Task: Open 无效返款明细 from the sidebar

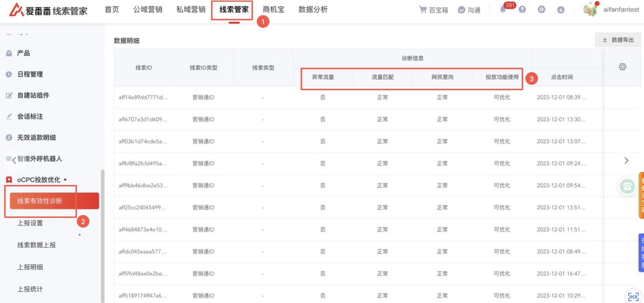Action: pyautogui.click(x=37, y=137)
